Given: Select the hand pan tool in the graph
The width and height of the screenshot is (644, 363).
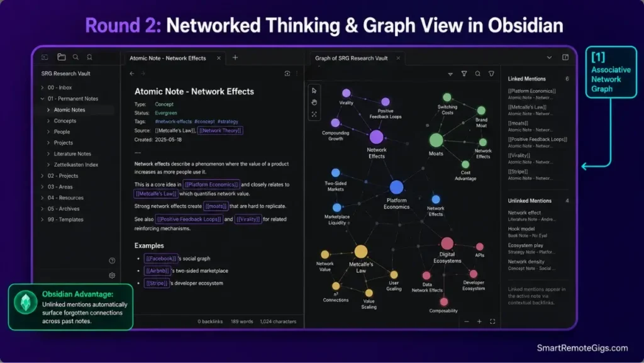Looking at the screenshot, I should tap(314, 103).
